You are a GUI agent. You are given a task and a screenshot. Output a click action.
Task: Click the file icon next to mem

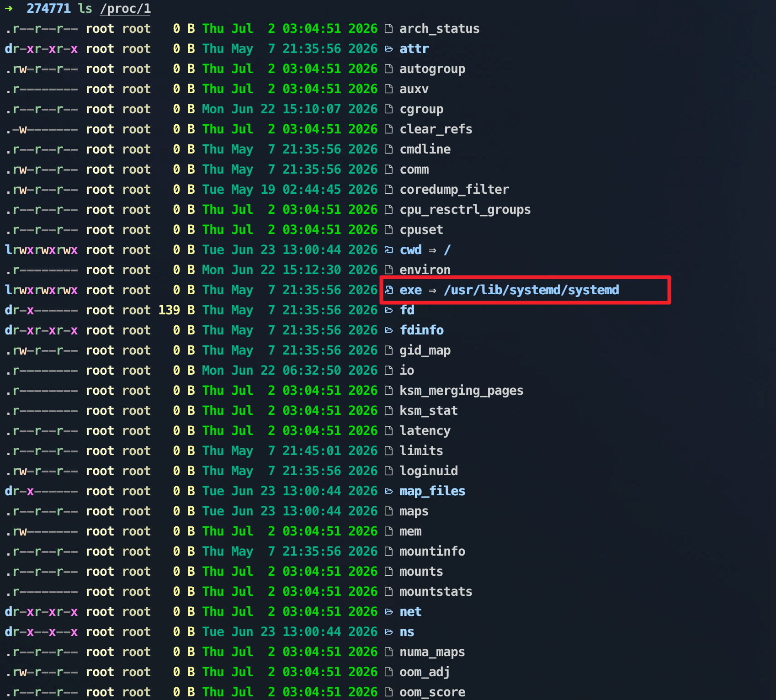tap(388, 531)
